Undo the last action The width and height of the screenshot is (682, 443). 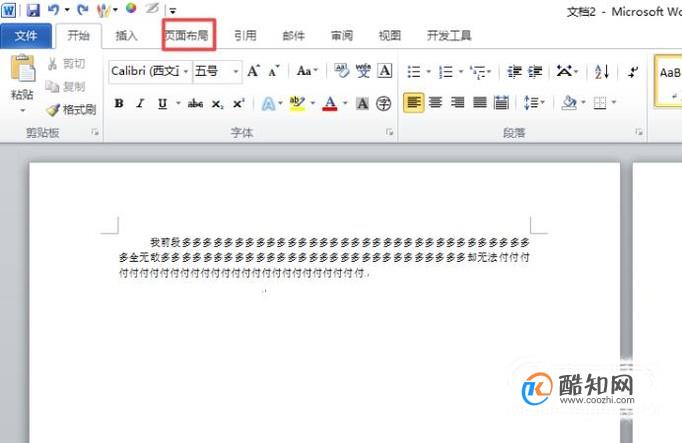pos(53,9)
